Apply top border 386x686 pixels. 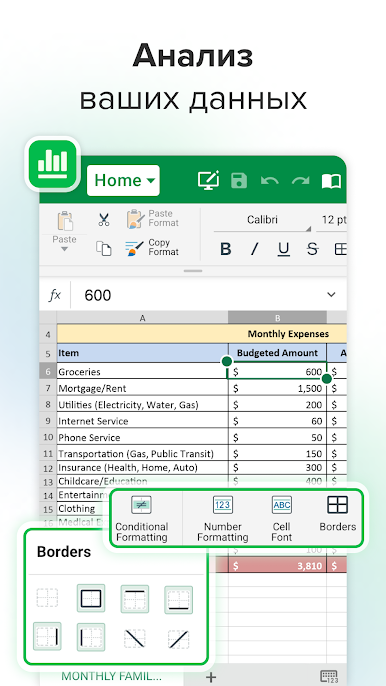[135, 598]
